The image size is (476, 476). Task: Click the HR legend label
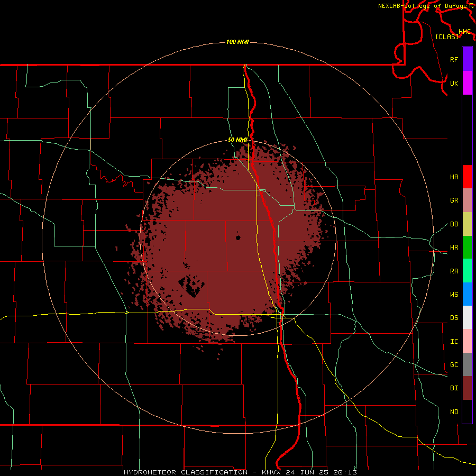pos(454,248)
